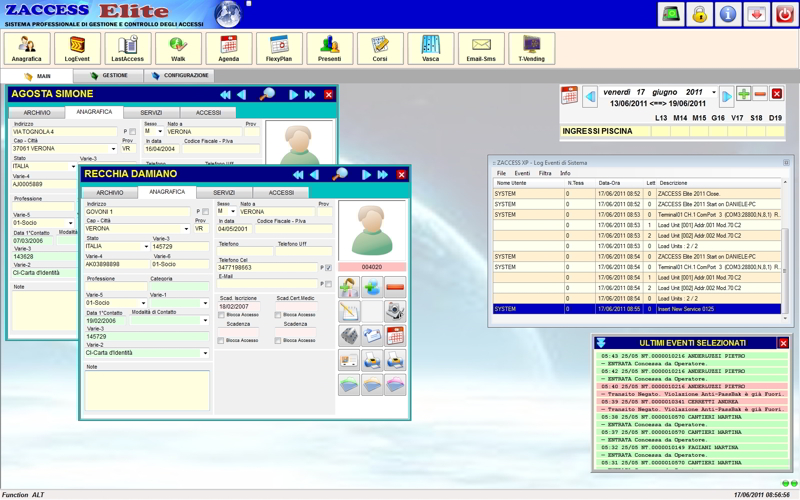Open the Varie-1 dropdown in Recchia window

coord(205,303)
